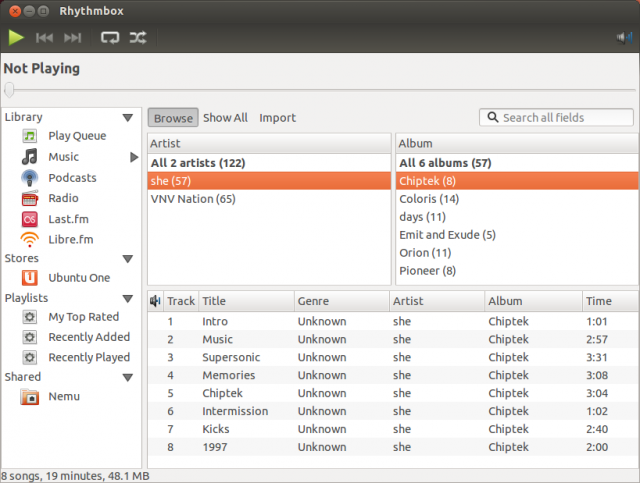Toggle repeat playback mode
This screenshot has height=483, width=640.
[110, 38]
